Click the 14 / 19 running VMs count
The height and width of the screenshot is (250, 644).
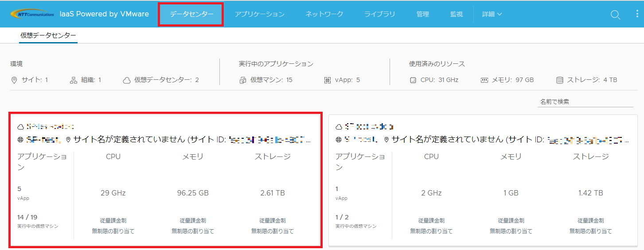(x=27, y=217)
